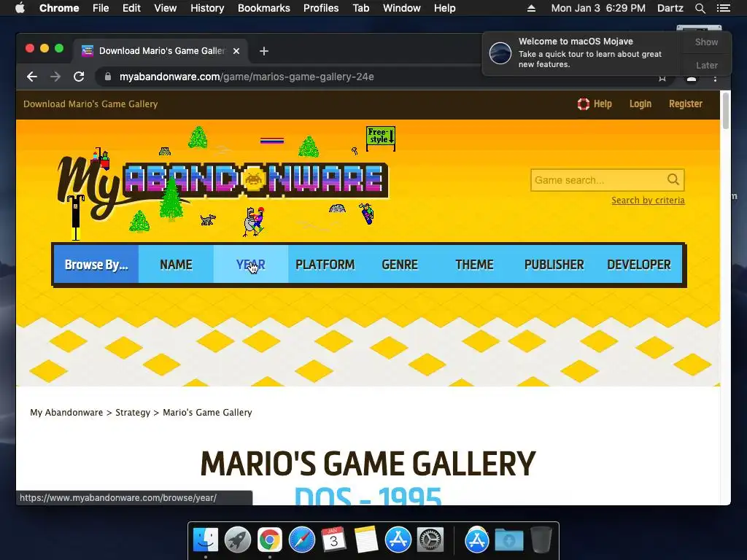This screenshot has height=560, width=747.
Task: Open Notification Center list icon
Action: [724, 8]
